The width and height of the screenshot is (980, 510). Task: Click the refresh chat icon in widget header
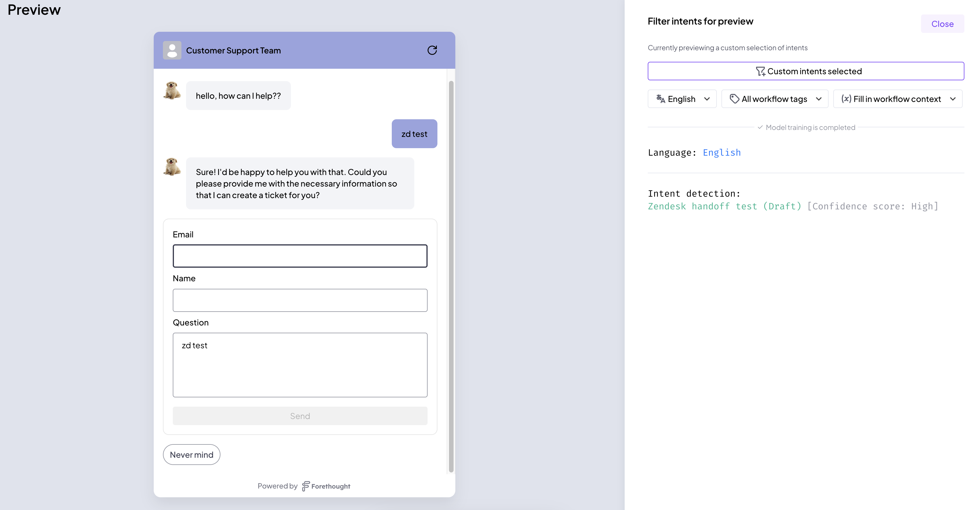[432, 50]
